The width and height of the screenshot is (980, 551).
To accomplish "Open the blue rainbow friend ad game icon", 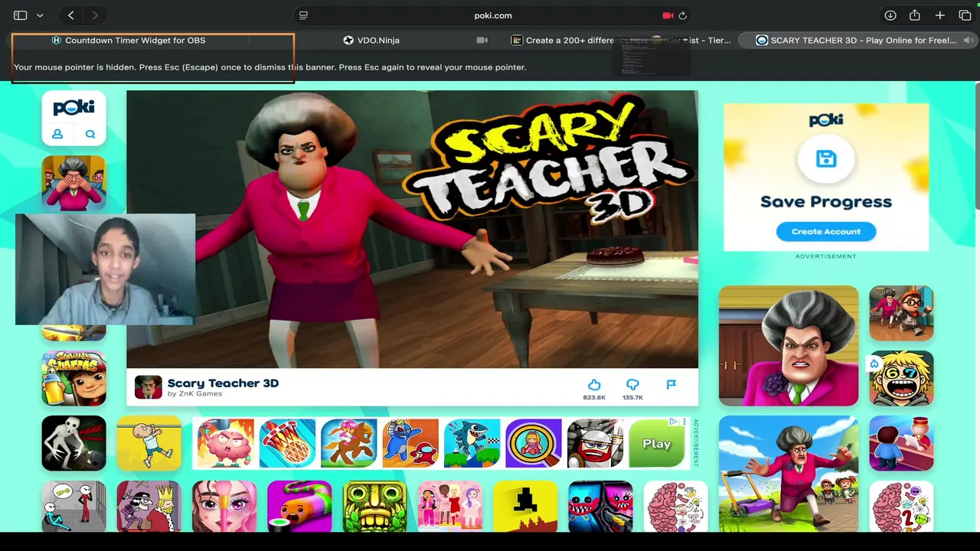I will (x=410, y=443).
